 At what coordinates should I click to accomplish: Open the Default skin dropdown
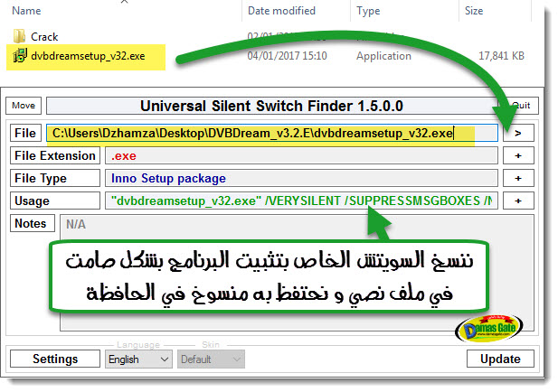click(211, 359)
